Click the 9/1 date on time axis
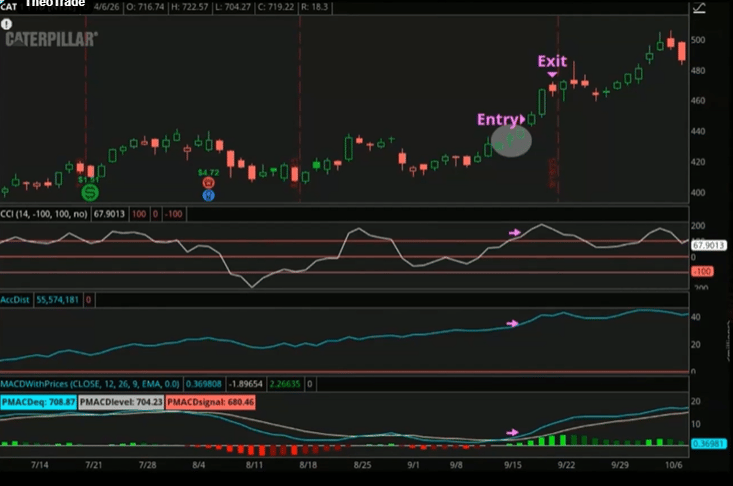The width and height of the screenshot is (733, 486). point(413,465)
